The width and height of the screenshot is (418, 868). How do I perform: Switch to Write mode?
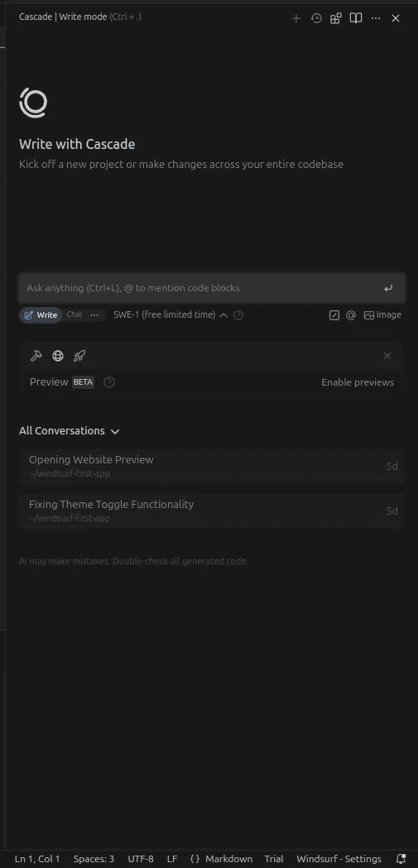(41, 315)
